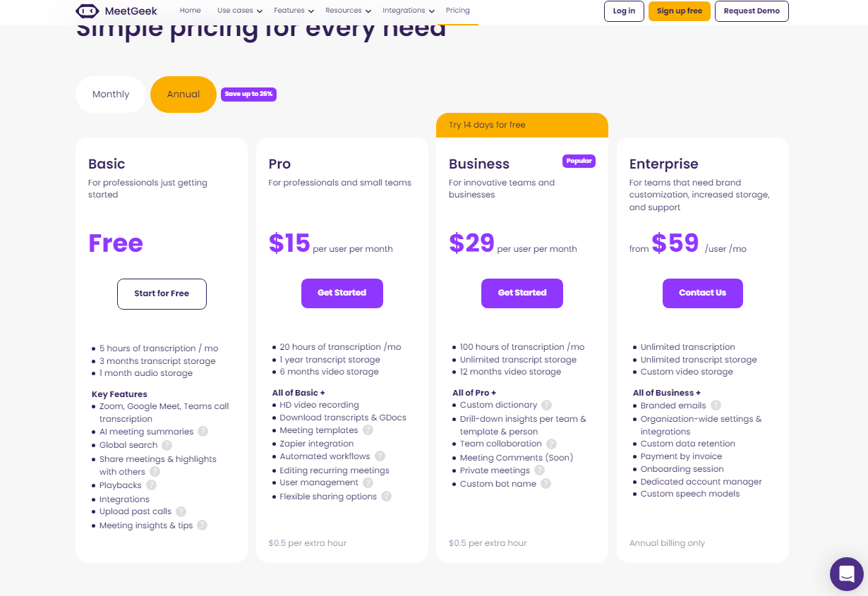Image resolution: width=868 pixels, height=596 pixels.
Task: Click the Save up to 26% badge
Action: (x=248, y=94)
